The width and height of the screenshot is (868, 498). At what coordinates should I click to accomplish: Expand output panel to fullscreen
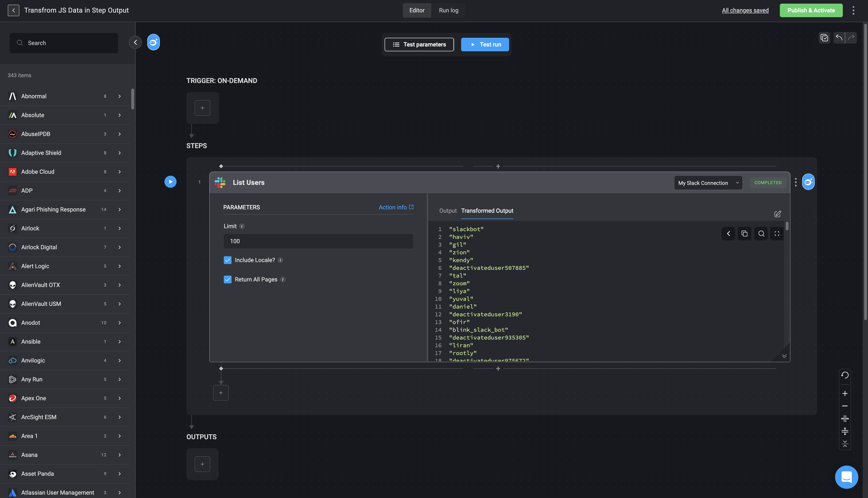[x=777, y=234]
